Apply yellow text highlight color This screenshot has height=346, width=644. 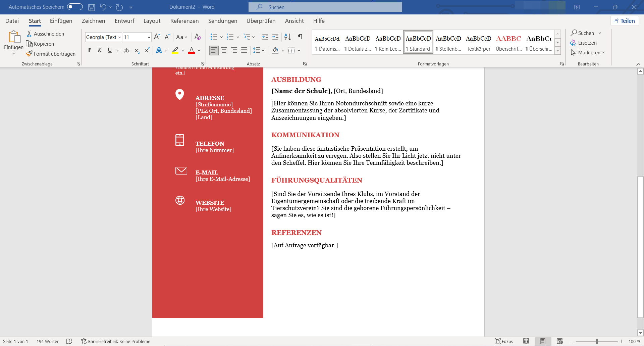175,50
